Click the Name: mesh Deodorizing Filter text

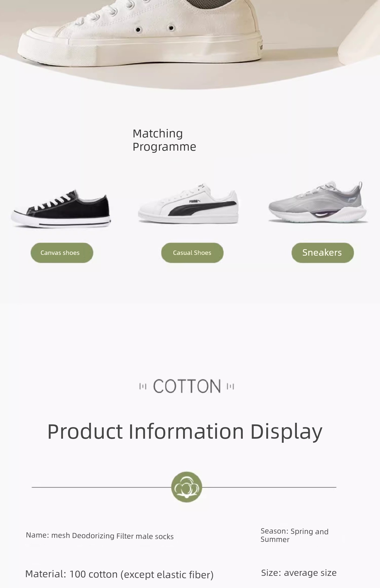(x=100, y=536)
